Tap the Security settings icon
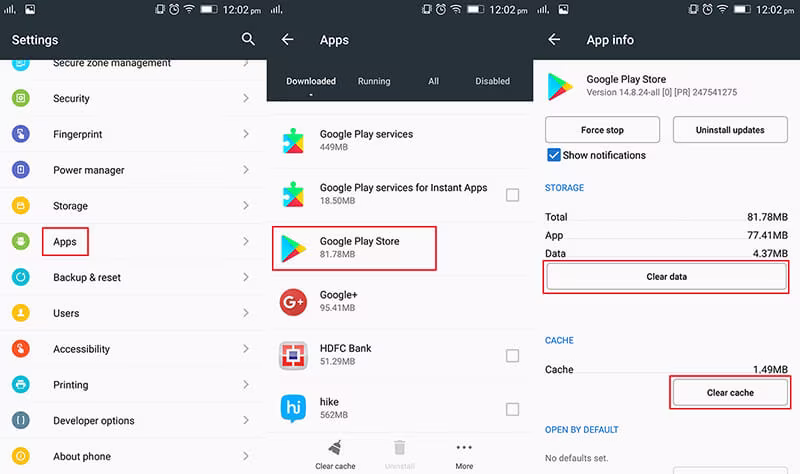Viewport: 800px width, 474px height. [x=21, y=98]
